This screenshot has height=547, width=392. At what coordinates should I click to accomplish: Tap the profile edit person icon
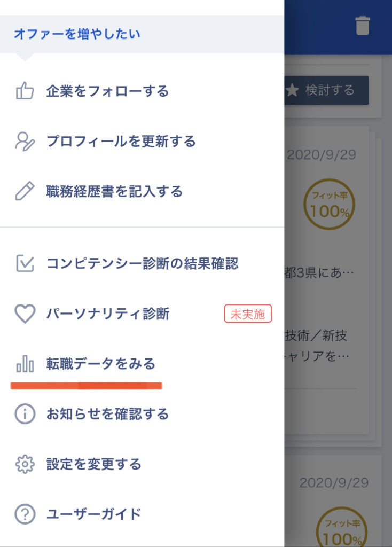point(25,141)
